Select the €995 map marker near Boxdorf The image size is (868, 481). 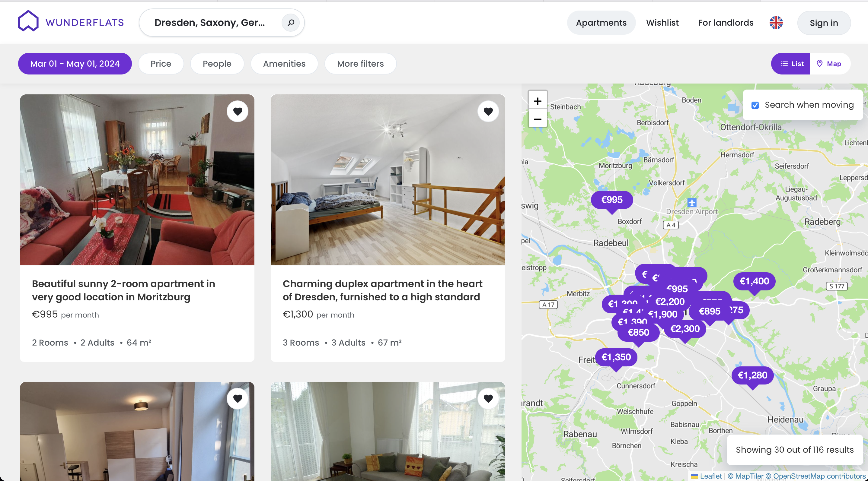point(611,200)
